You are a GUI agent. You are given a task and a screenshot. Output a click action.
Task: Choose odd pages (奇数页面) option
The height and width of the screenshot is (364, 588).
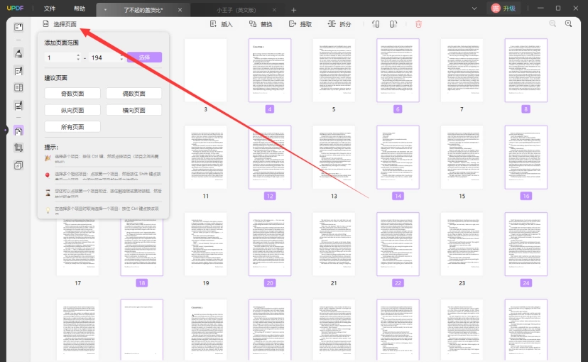pos(72,94)
